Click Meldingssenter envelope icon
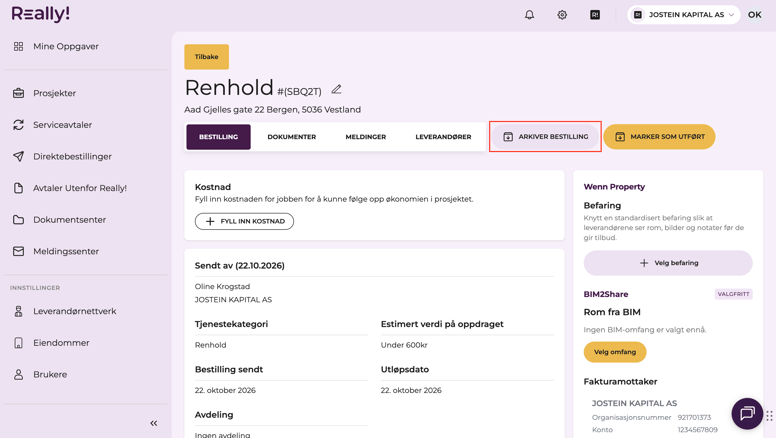 pos(18,251)
